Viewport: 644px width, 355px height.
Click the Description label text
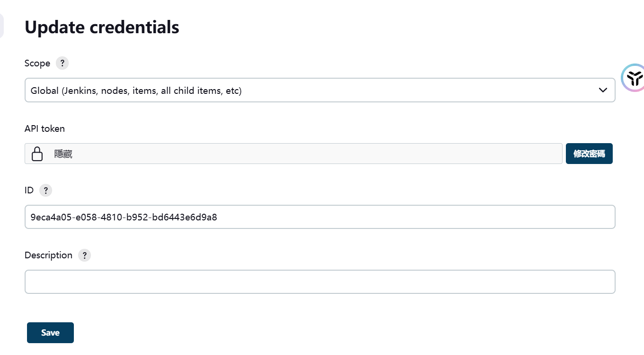point(48,255)
